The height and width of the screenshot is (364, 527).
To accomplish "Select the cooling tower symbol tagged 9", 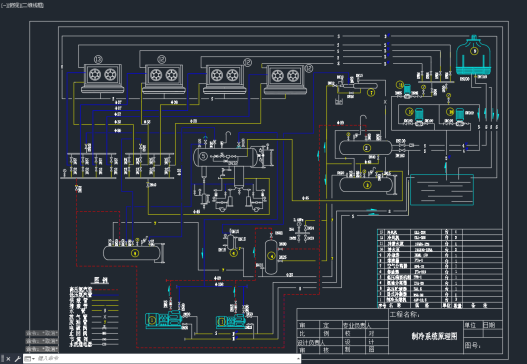I will (473, 55).
